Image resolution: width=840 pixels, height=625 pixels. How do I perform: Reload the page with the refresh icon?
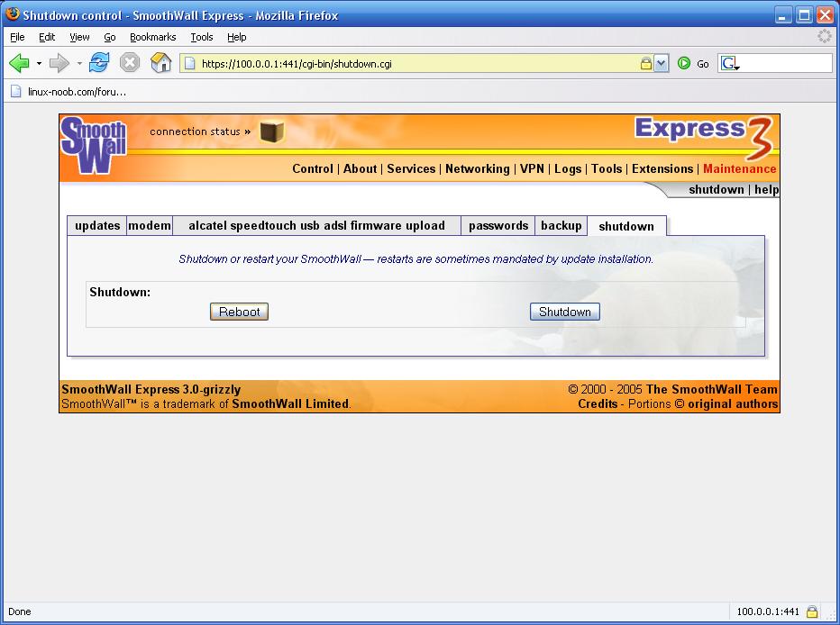point(99,63)
